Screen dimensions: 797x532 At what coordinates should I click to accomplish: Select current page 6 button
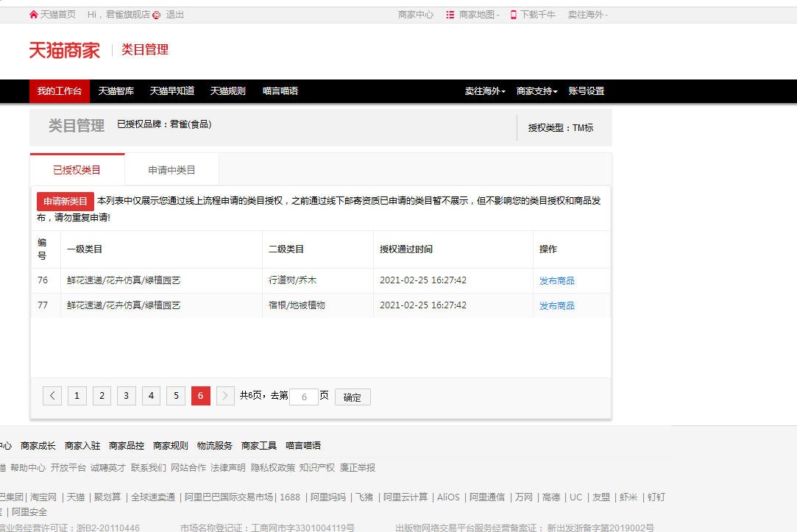[x=201, y=396]
